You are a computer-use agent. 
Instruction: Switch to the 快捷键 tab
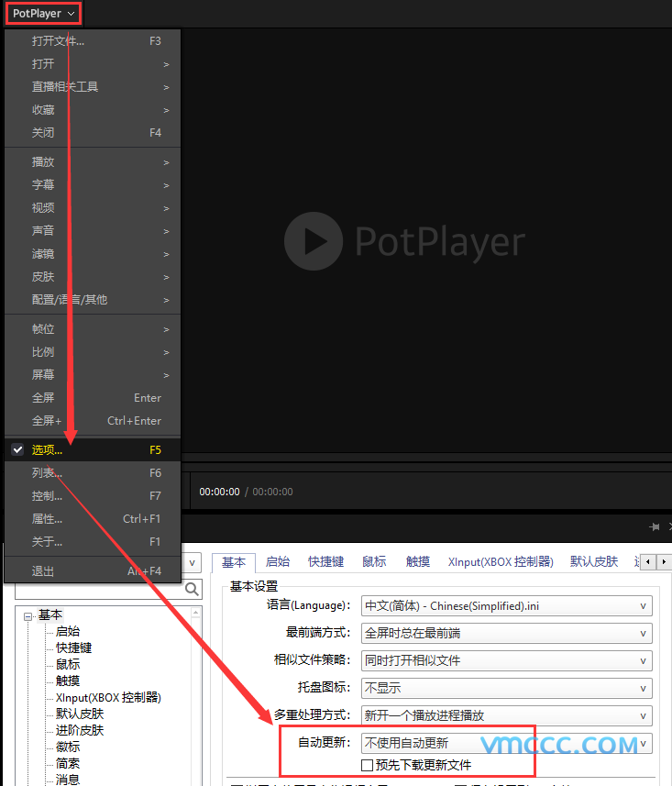[325, 562]
